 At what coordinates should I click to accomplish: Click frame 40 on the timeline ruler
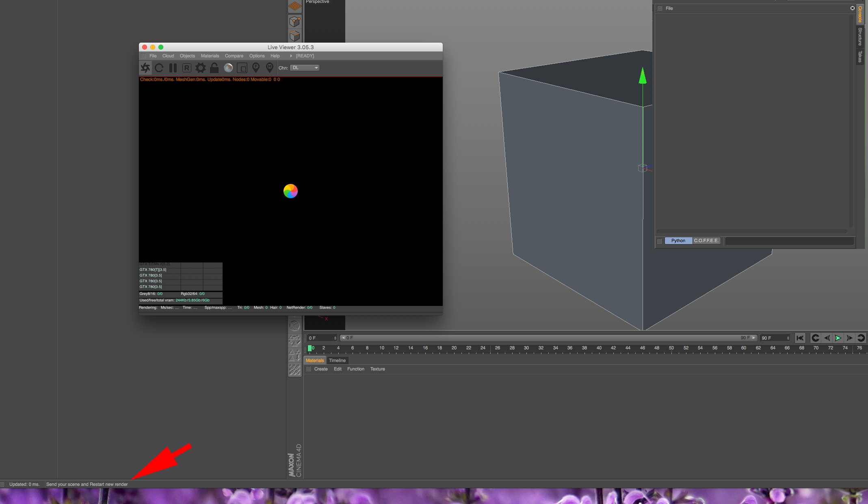click(x=599, y=348)
